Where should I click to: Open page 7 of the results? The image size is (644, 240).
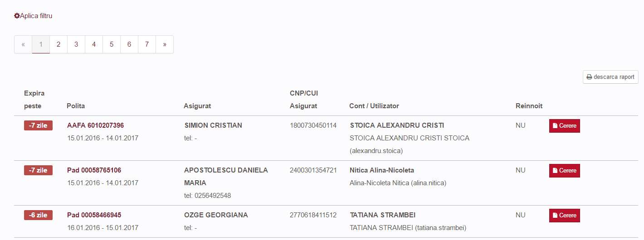click(147, 44)
